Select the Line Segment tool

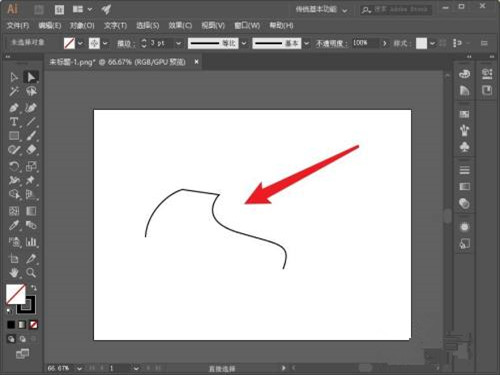(x=31, y=122)
